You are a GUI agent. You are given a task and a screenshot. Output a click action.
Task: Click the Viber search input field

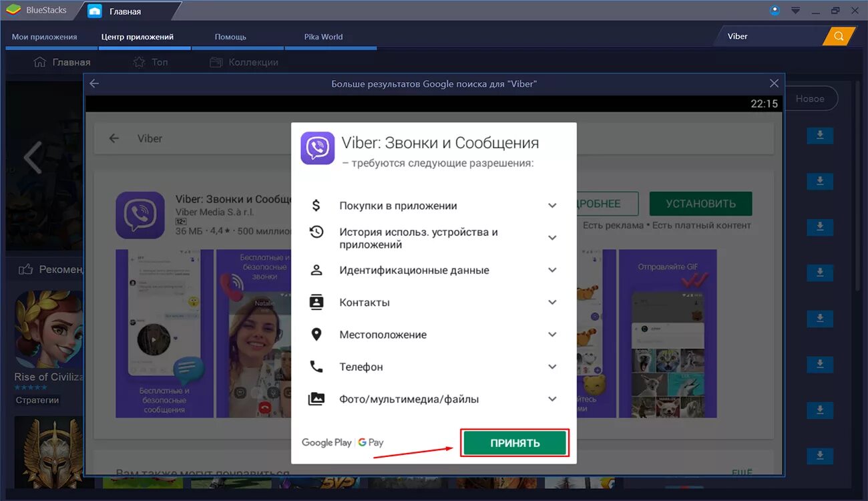[773, 36]
